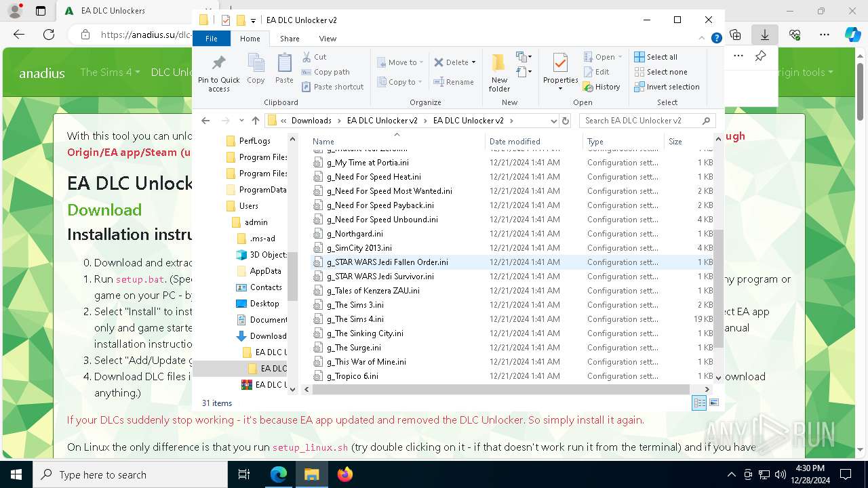Click taskbar Firefox icon
This screenshot has height=488, width=868.
click(x=345, y=474)
